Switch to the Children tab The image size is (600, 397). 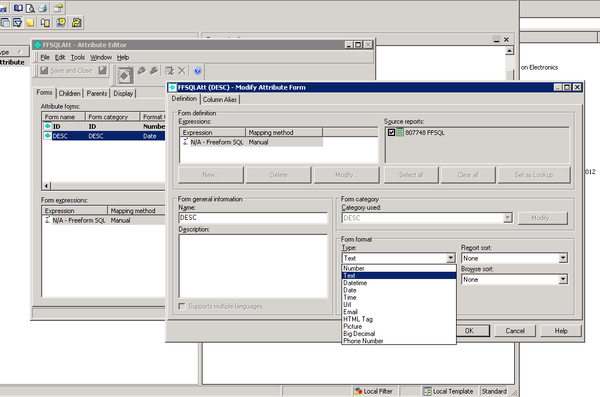pos(70,93)
